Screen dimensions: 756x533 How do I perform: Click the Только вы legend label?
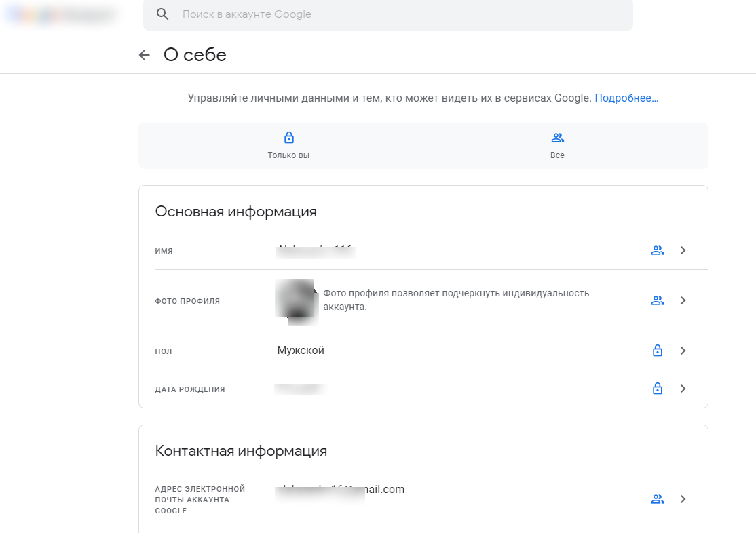[x=288, y=155]
